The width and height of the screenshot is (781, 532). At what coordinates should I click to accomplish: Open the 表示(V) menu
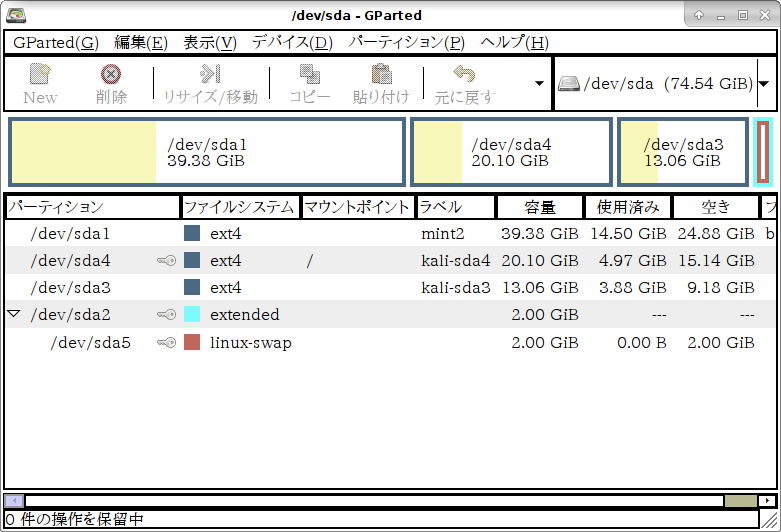pos(210,42)
